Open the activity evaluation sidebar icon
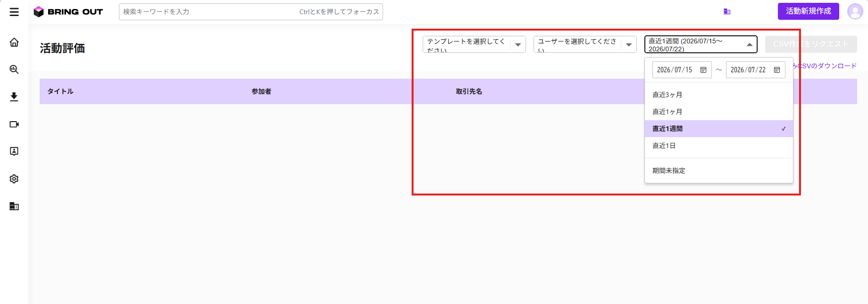Screen dimensions: 868x304 (14, 151)
